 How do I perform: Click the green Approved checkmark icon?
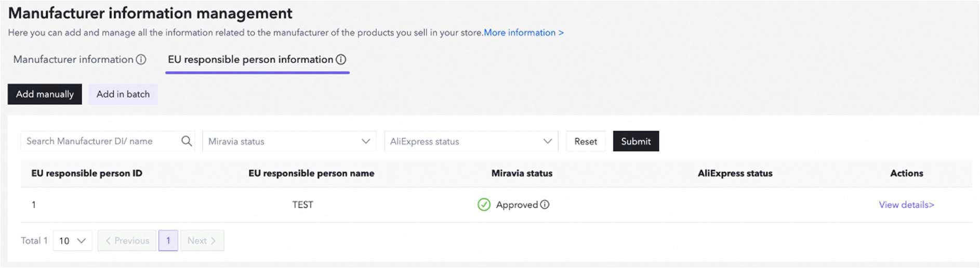click(x=484, y=205)
